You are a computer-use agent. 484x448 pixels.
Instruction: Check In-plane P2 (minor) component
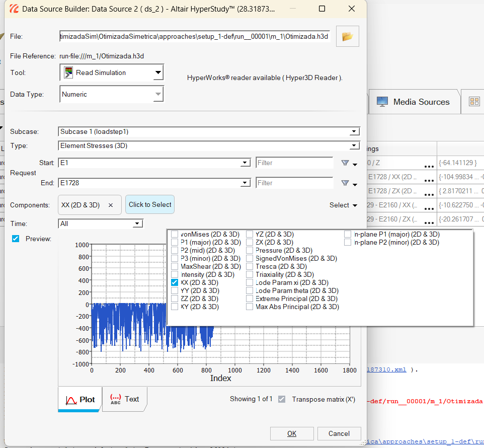coord(348,242)
